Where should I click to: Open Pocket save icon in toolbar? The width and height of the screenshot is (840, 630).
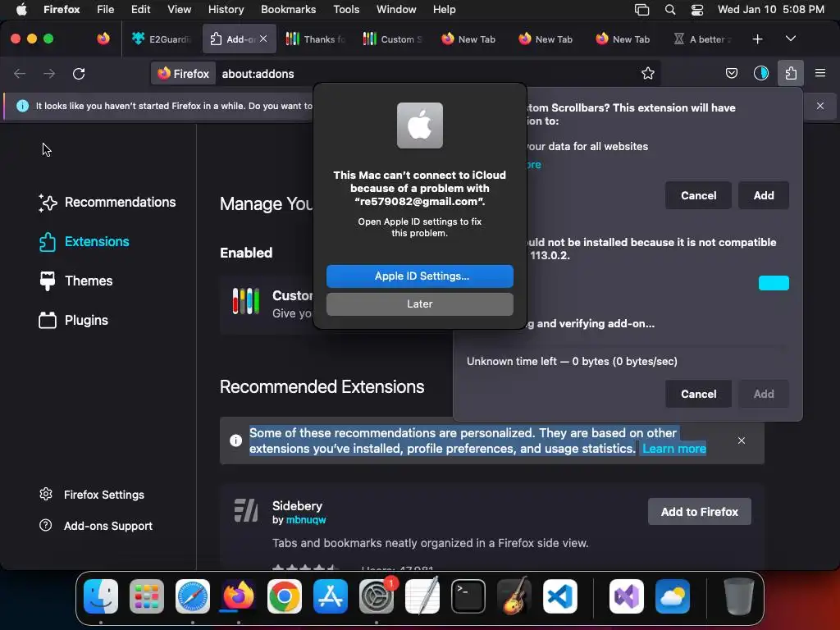click(x=731, y=73)
